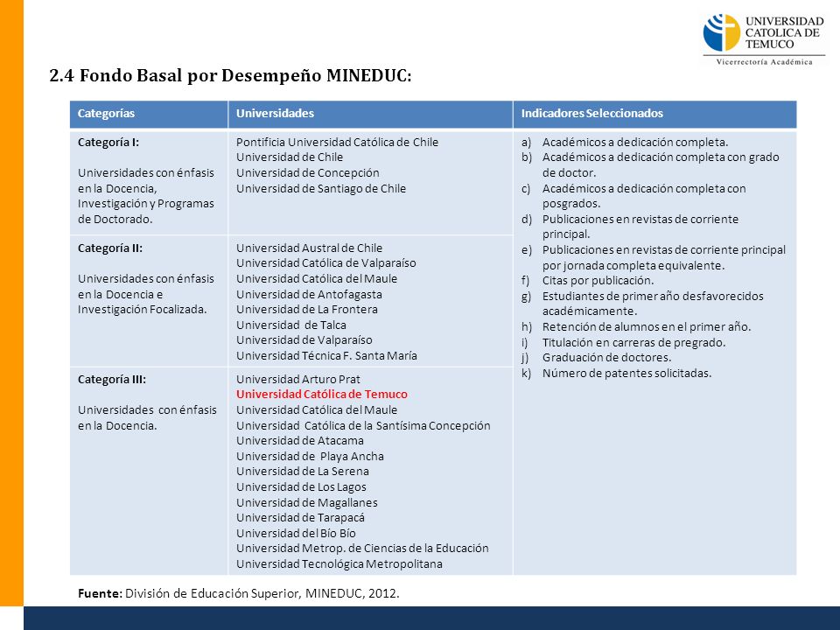
Task: Click 'Universidad Católica de Valparaíso' entry
Action: click(x=325, y=263)
